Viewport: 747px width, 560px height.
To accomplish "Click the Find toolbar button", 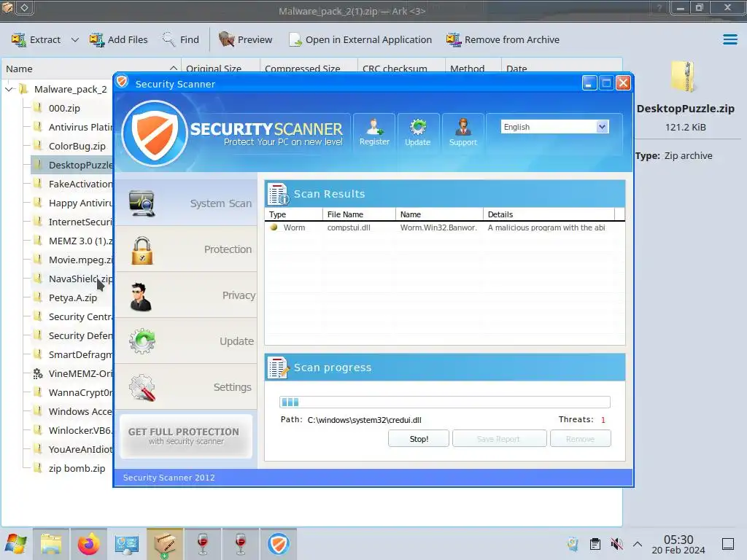I will [x=181, y=39].
